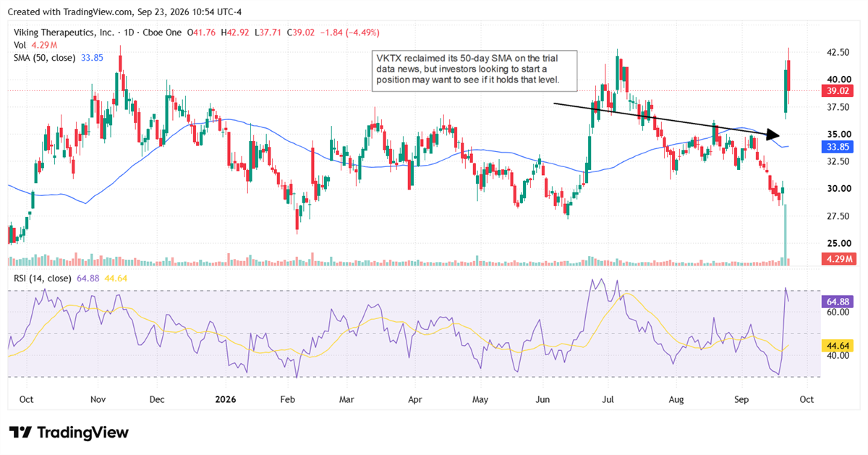Click the TradingView logo at bottom left
Viewport: 868px width, 455px height.
point(69,433)
